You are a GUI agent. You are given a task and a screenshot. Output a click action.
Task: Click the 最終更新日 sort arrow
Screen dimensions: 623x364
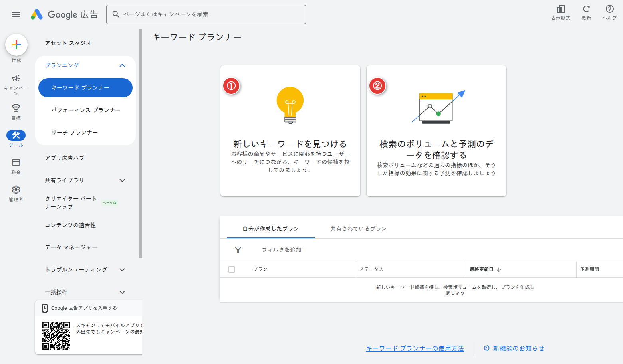[500, 269]
